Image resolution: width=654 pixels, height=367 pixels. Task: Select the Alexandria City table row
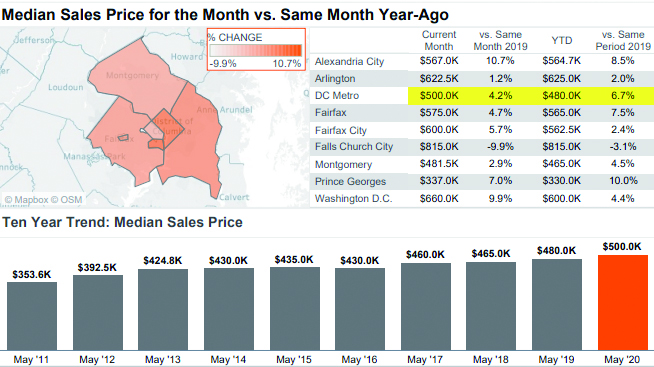[x=482, y=61]
